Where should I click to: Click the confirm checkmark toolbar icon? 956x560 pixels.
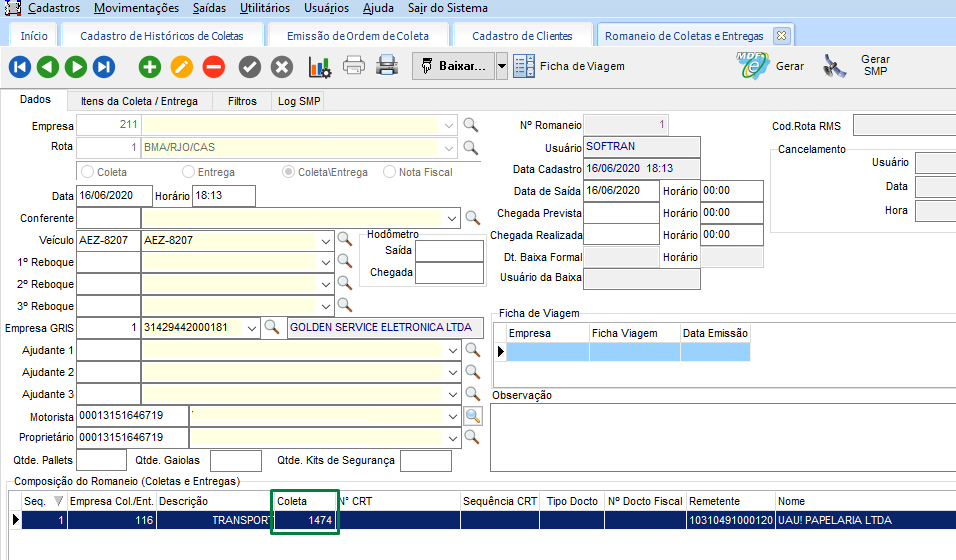tap(250, 67)
